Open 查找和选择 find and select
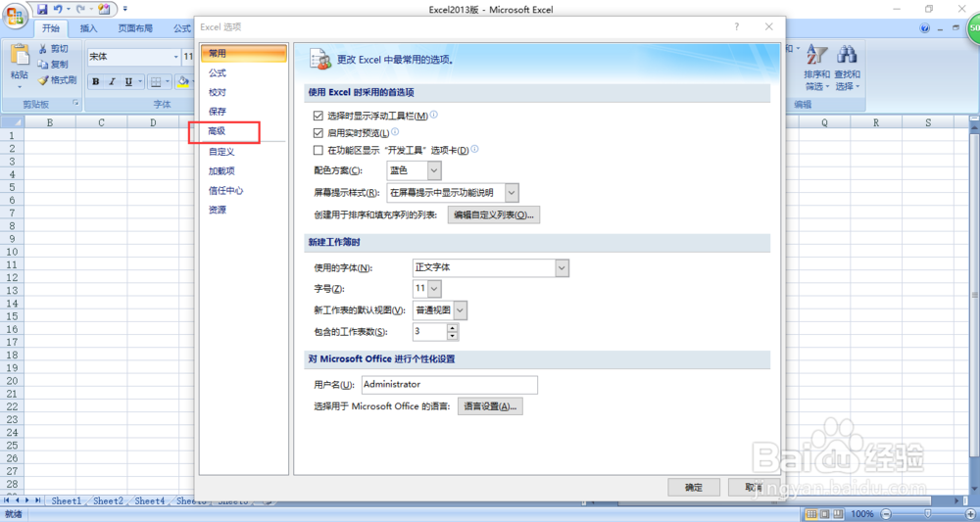Image resolution: width=980 pixels, height=522 pixels. click(x=848, y=68)
